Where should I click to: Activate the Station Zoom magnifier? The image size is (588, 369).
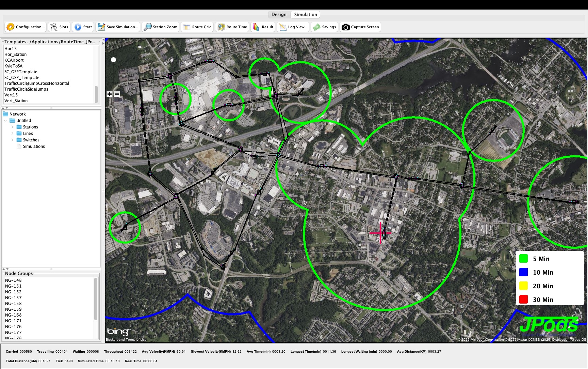click(x=148, y=27)
